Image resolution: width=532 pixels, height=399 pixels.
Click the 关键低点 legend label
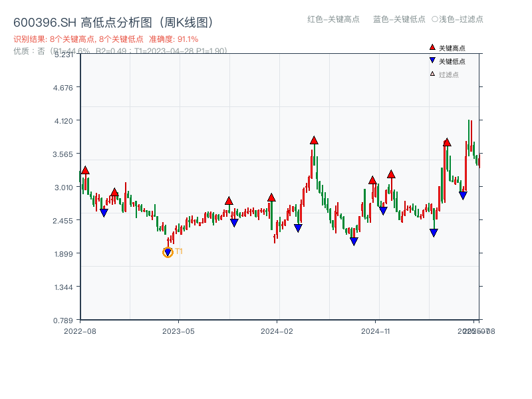[x=452, y=61]
